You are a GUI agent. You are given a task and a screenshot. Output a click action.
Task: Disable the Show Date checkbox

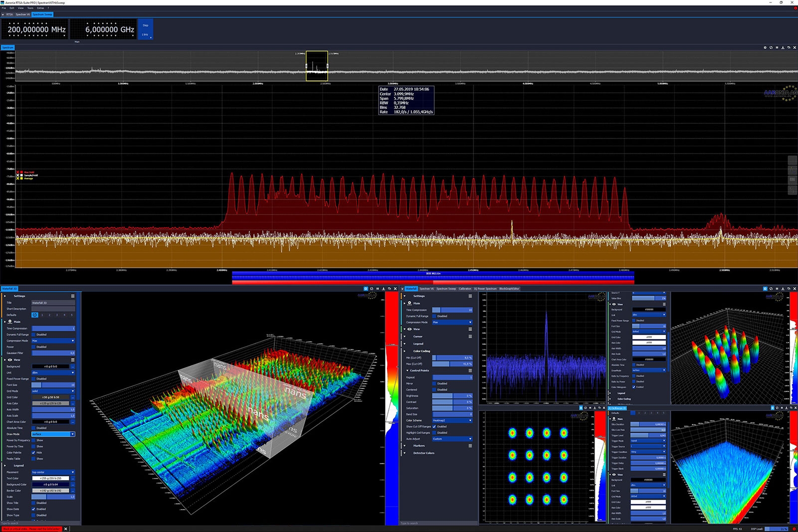tap(33, 509)
